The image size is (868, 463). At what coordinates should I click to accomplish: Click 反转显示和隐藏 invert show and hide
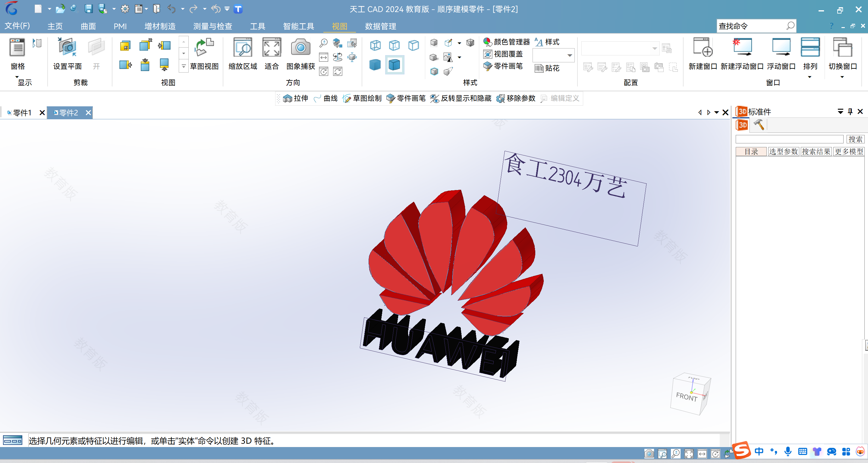click(x=461, y=98)
